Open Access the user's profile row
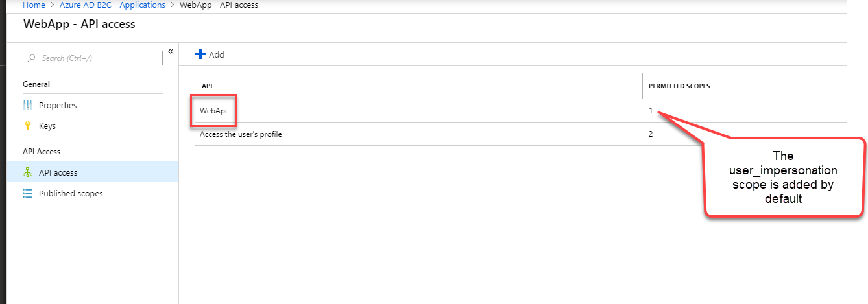The width and height of the screenshot is (868, 304). (521, 134)
